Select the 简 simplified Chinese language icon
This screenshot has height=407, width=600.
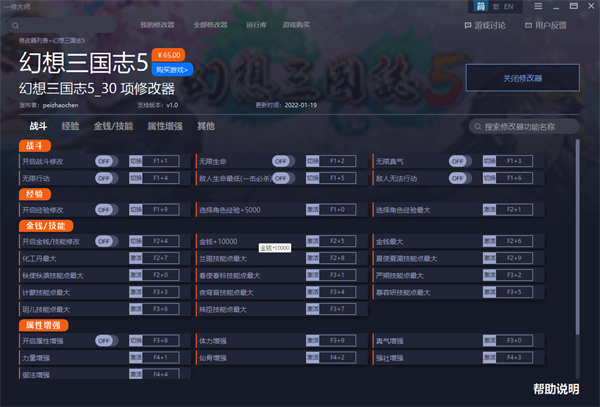tap(481, 6)
